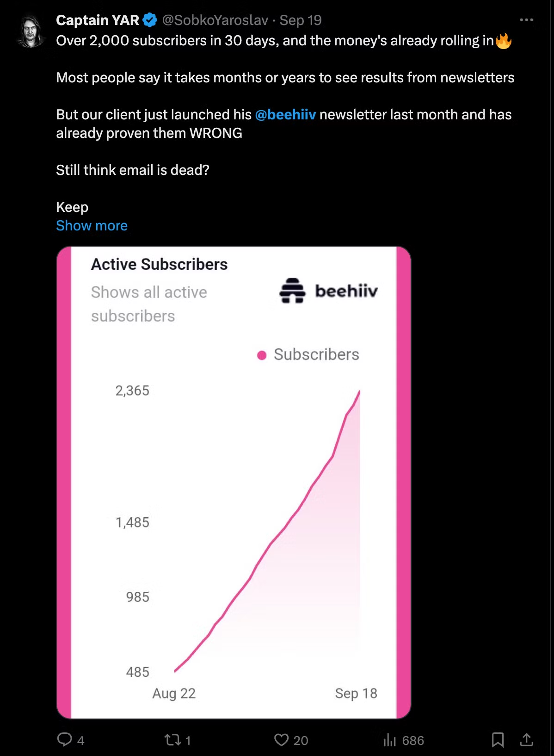Open the @SobkoYaroslav handle
Viewport: 554px width, 756px height.
click(x=215, y=20)
